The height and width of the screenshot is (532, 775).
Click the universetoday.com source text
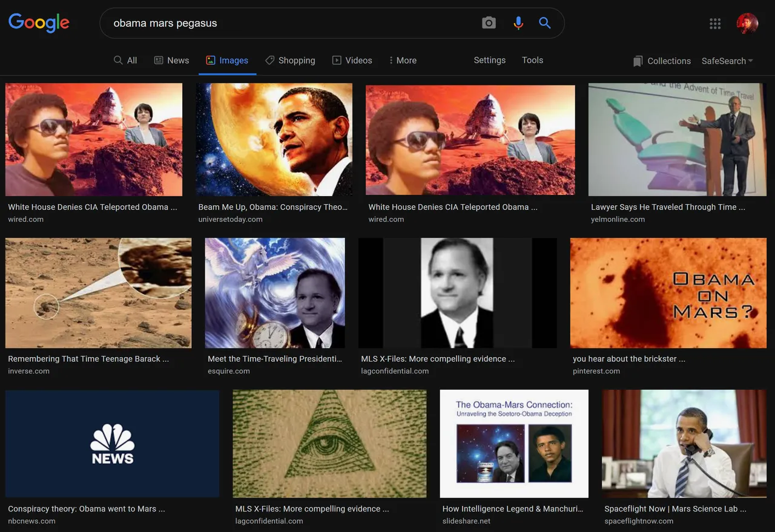pyautogui.click(x=231, y=220)
